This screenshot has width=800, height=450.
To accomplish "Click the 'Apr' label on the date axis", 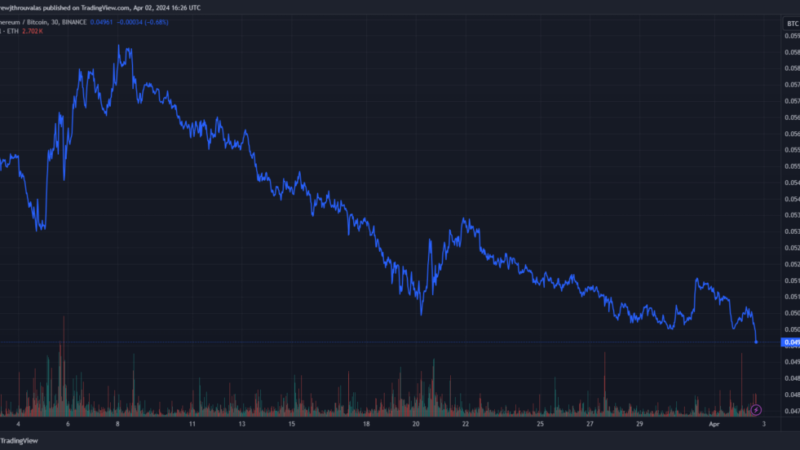I will pyautogui.click(x=714, y=424).
